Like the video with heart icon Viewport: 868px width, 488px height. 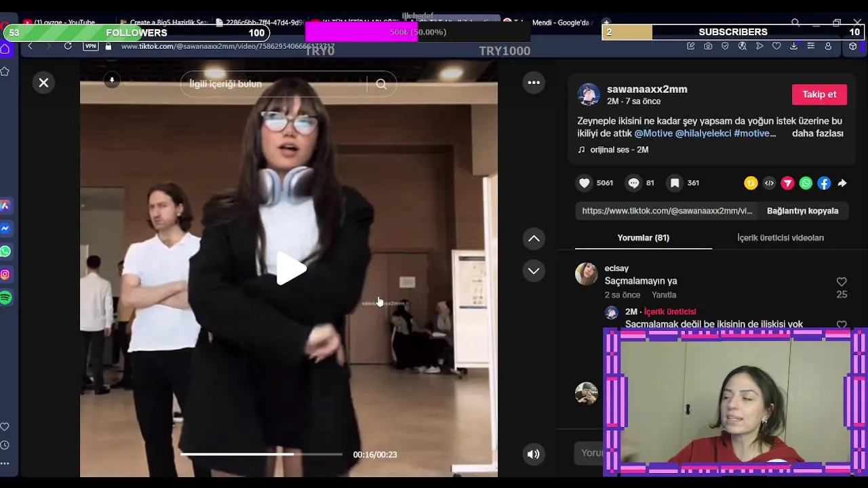point(585,183)
